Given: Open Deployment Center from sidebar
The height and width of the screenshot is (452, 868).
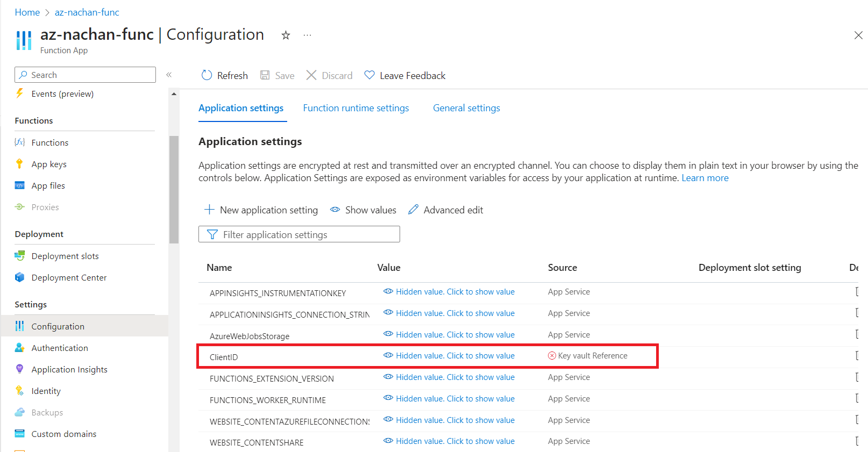Looking at the screenshot, I should 69,278.
